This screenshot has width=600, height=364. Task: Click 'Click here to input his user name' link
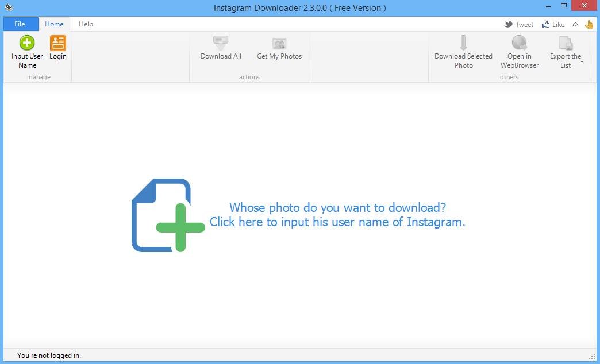tap(337, 222)
